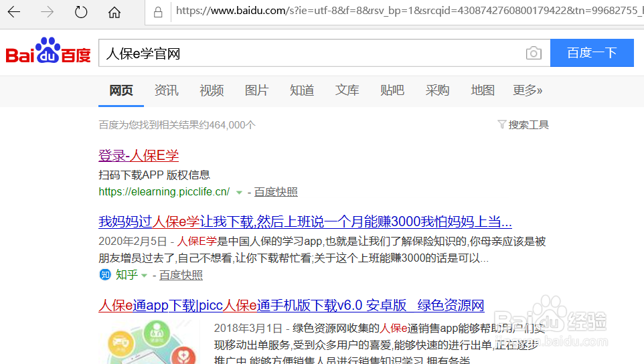Open 百度快照 for the 知乎 result
Viewport: 644px width, 364px height.
(x=181, y=275)
